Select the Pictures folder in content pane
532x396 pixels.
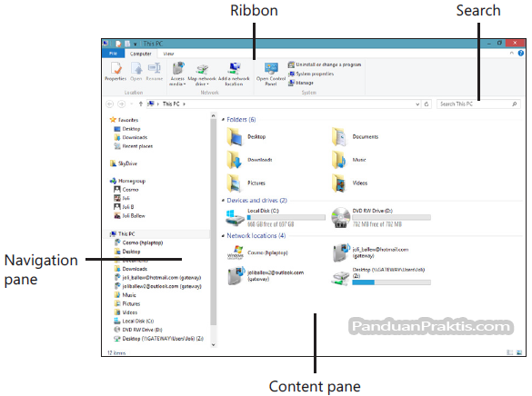(246, 183)
